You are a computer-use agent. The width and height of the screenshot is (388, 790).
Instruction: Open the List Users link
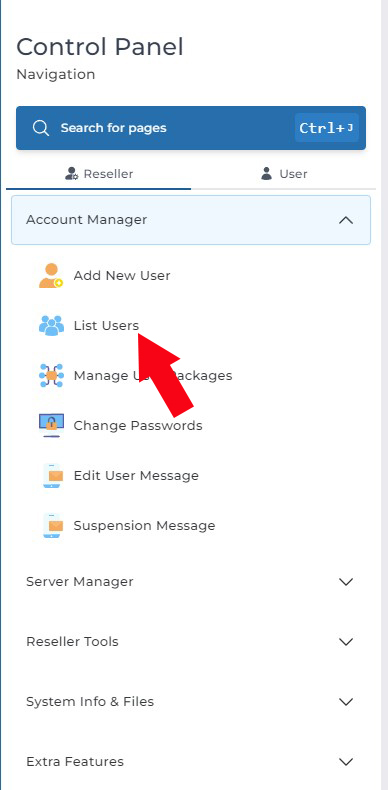pos(106,325)
